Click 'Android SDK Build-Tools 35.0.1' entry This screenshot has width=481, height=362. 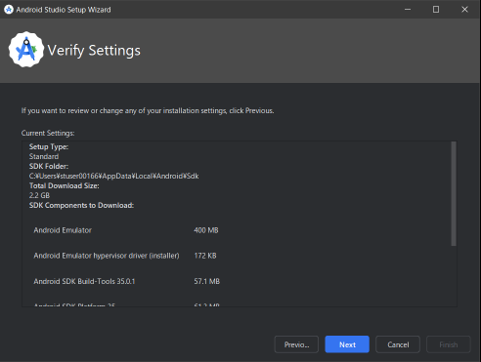[x=84, y=281]
